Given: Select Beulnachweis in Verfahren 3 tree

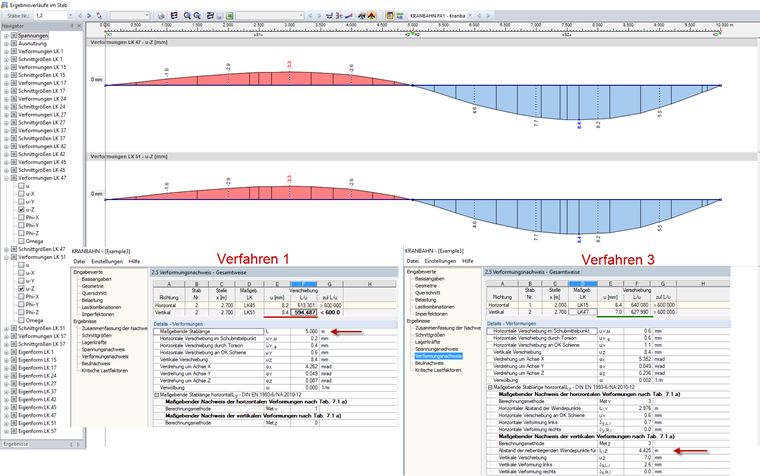Looking at the screenshot, I should point(429,363).
